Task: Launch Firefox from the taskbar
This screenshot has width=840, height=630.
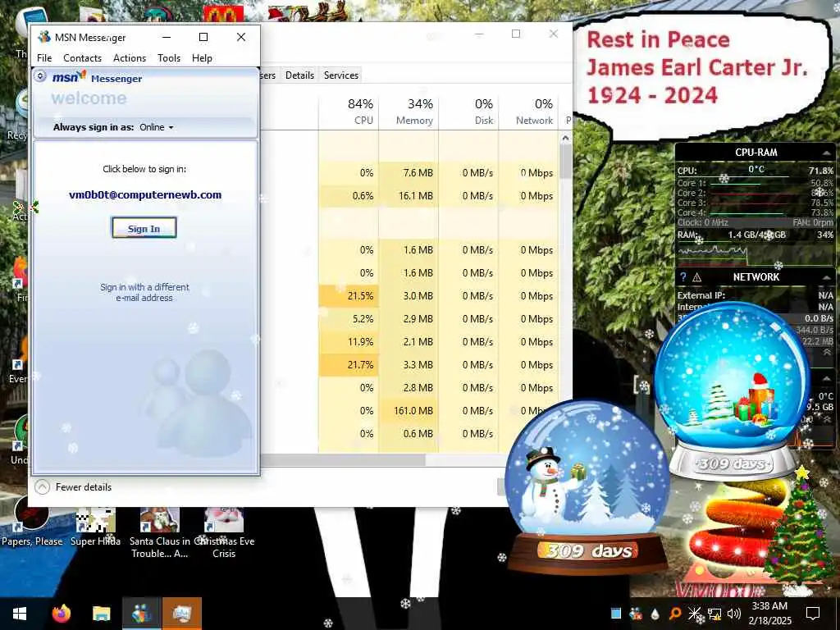Action: pyautogui.click(x=62, y=614)
